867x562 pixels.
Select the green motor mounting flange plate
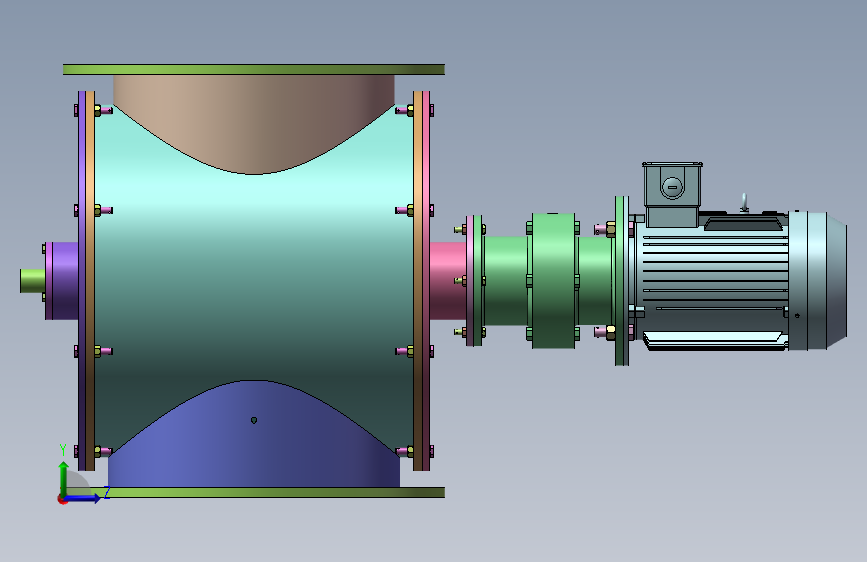point(621,281)
